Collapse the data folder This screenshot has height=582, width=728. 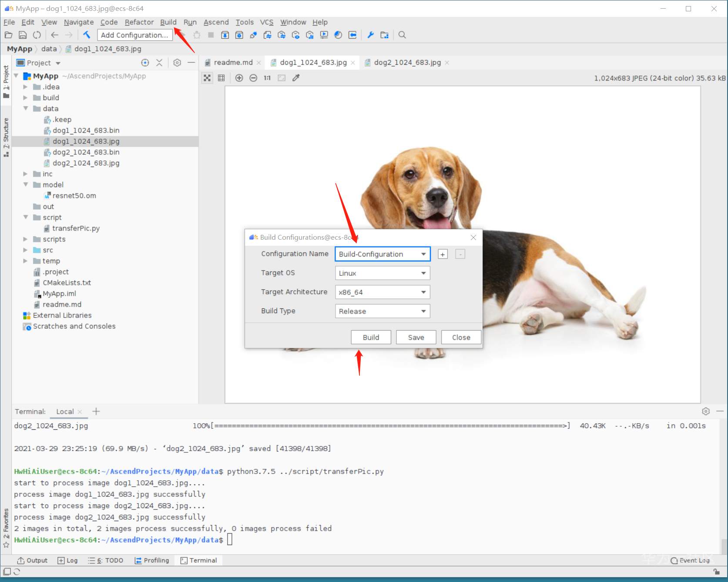point(26,108)
